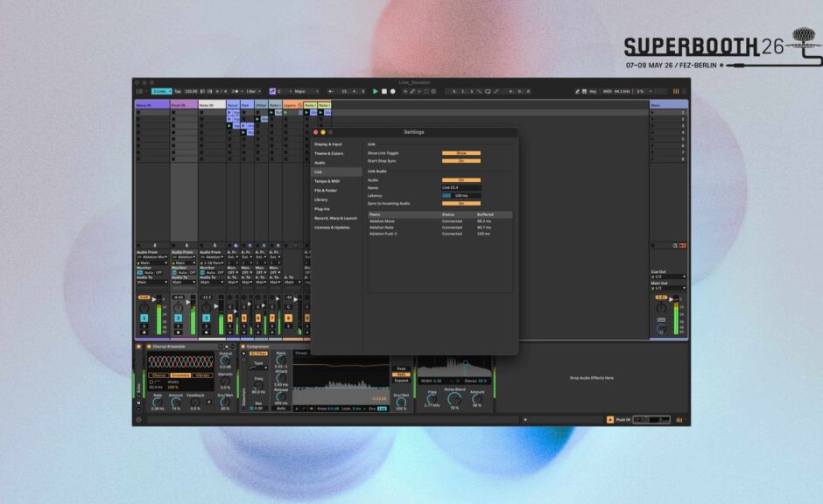Click the orange Push IN track icon in status bar

(610, 420)
